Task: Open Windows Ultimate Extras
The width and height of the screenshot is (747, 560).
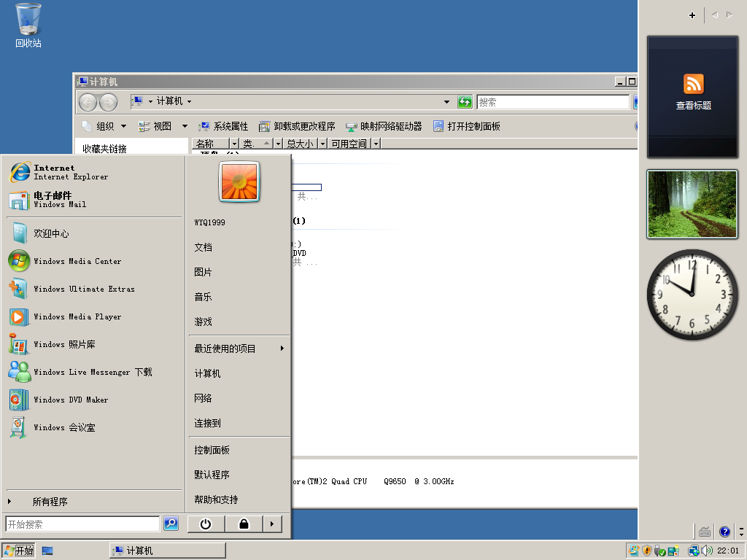Action: tap(94, 289)
